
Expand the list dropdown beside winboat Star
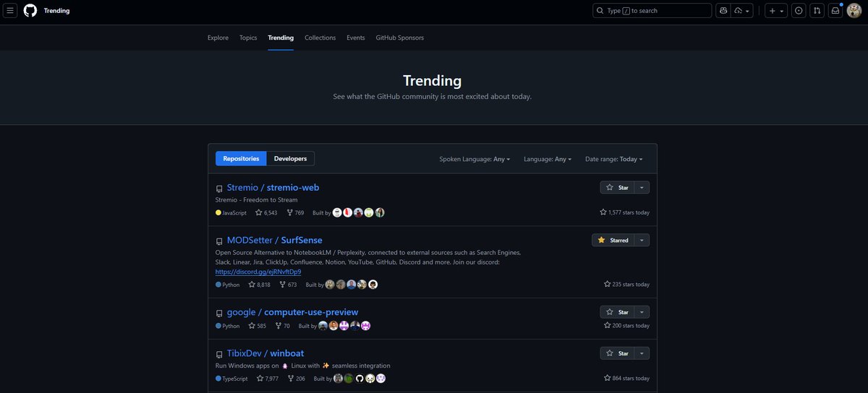point(642,354)
